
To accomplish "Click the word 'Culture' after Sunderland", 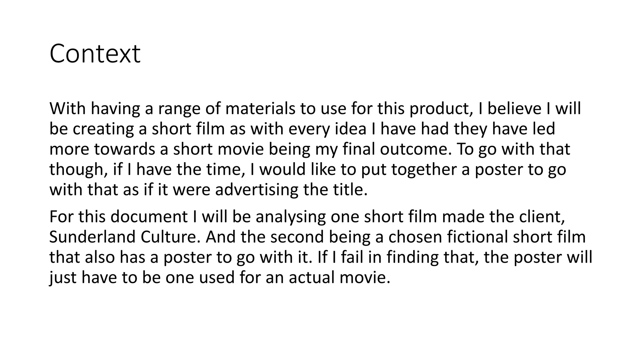I will 170,237.
